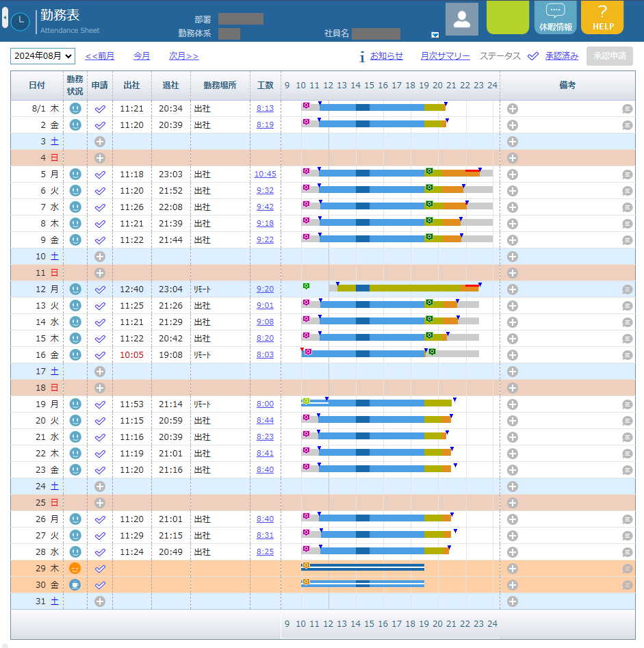Open the 月次サマリー link

tap(445, 56)
